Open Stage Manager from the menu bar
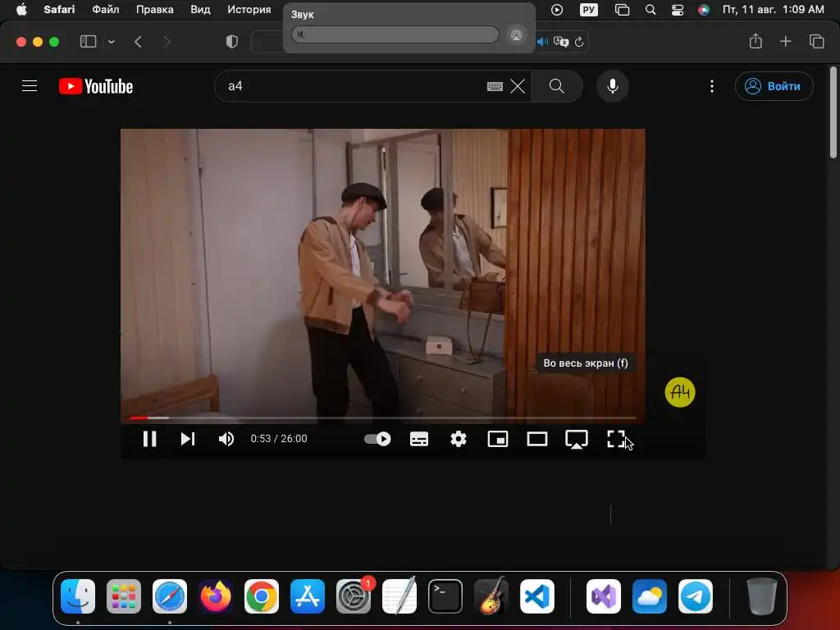 [622, 10]
